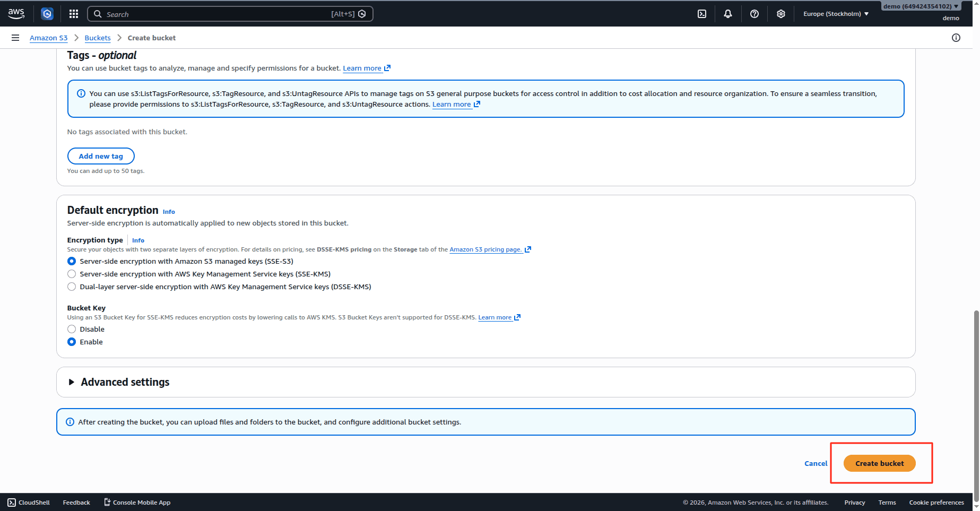Click 'No tags associated with this bucket.' text
The height and width of the screenshot is (511, 980).
(127, 132)
